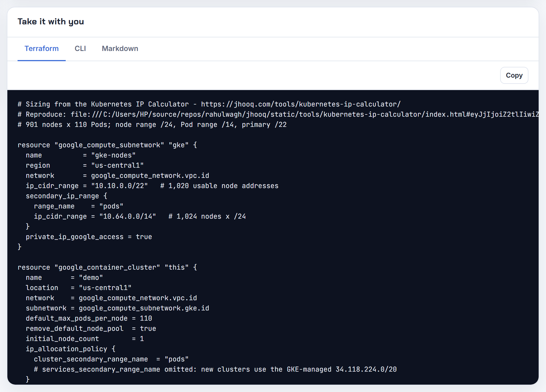The height and width of the screenshot is (392, 546).
Task: Click the resource "google_compute_subnetwork" "gke" line
Action: coord(107,145)
